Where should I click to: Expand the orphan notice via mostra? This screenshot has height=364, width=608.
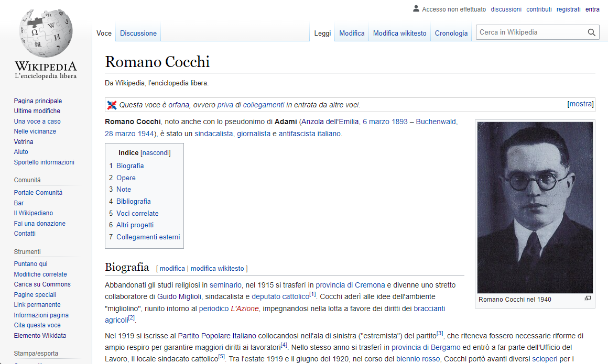tap(580, 104)
